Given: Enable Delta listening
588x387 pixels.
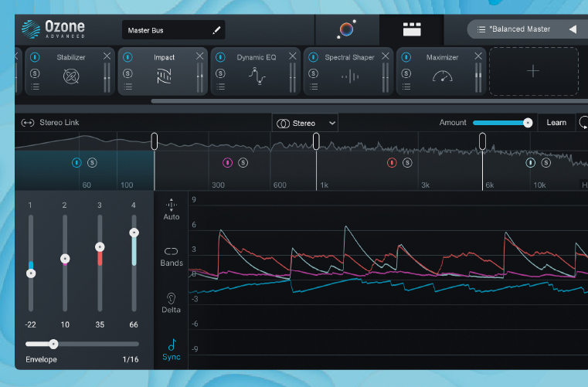Looking at the screenshot, I should click(x=171, y=303).
